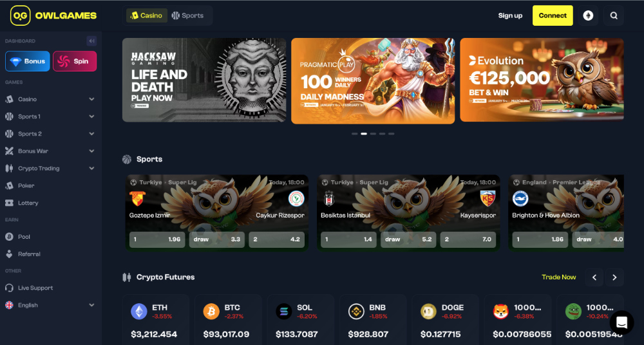644x345 pixels.
Task: Switch to the Sports tab
Action: tap(187, 15)
